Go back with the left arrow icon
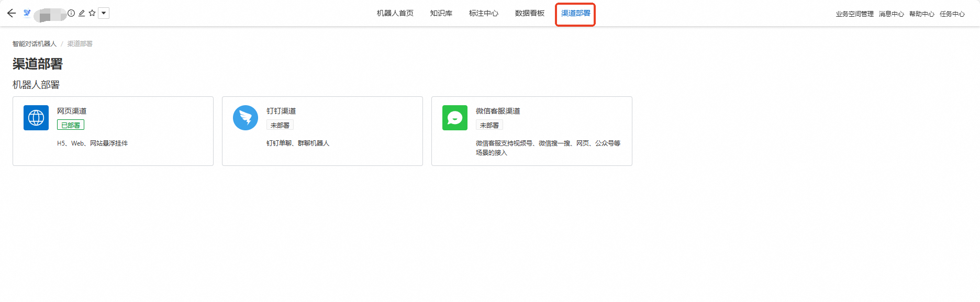980x302 pixels. pyautogui.click(x=12, y=13)
